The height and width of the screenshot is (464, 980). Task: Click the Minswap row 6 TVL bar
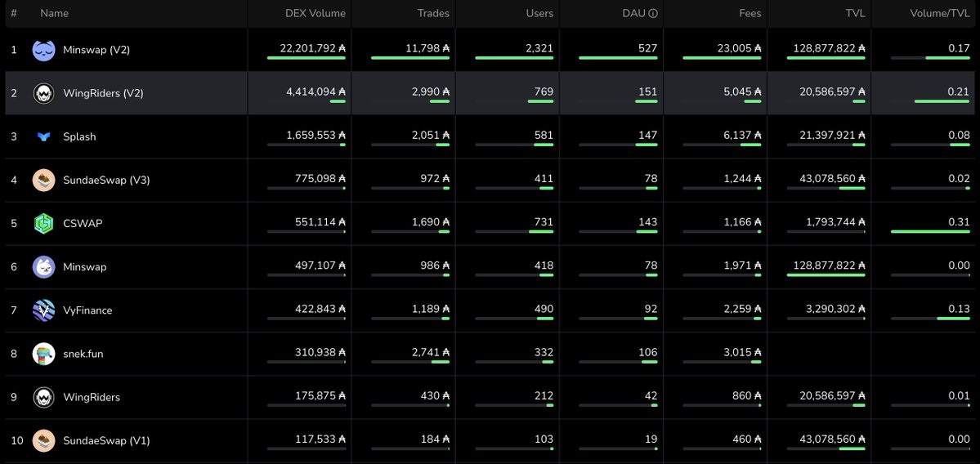[826, 274]
